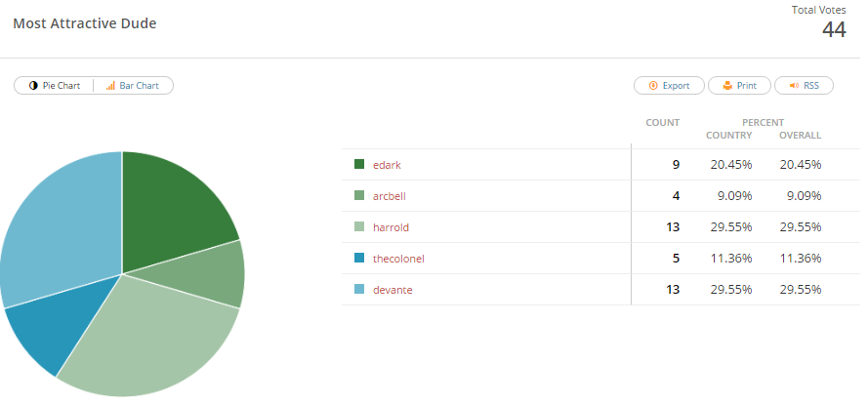Image resolution: width=868 pixels, height=404 pixels.
Task: Click the arcbell legend color swatch
Action: tap(359, 195)
